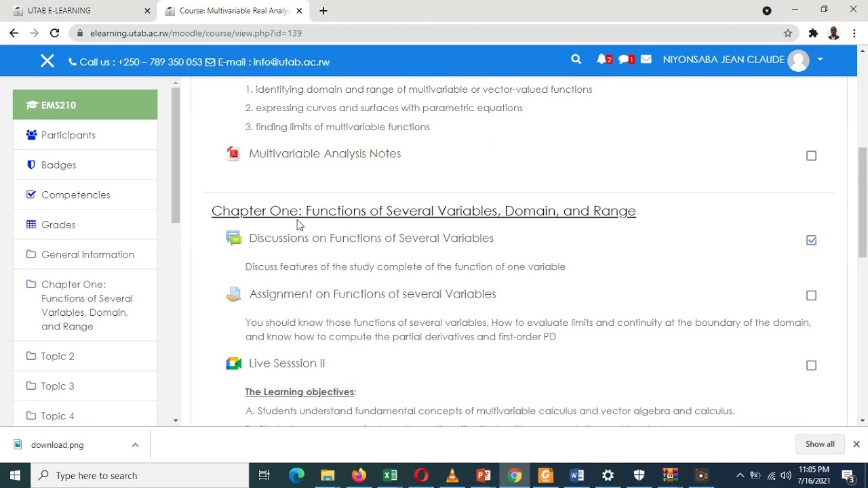
Task: Open Excel from the taskbar
Action: coord(390,475)
